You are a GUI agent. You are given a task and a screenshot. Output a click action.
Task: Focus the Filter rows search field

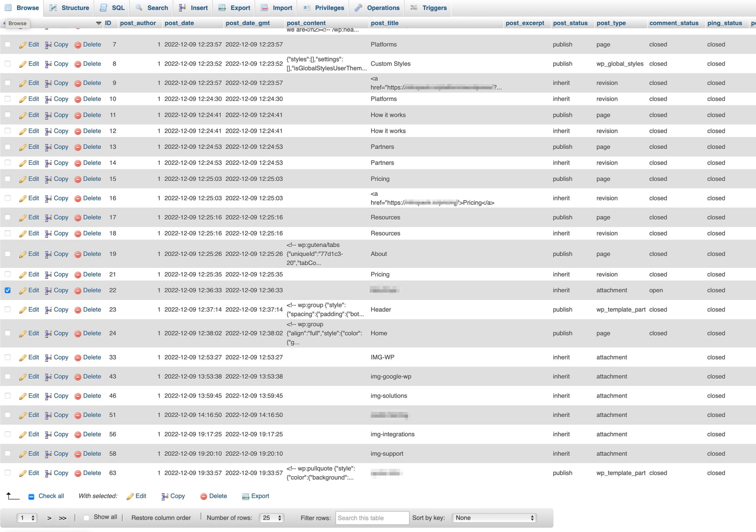point(372,518)
